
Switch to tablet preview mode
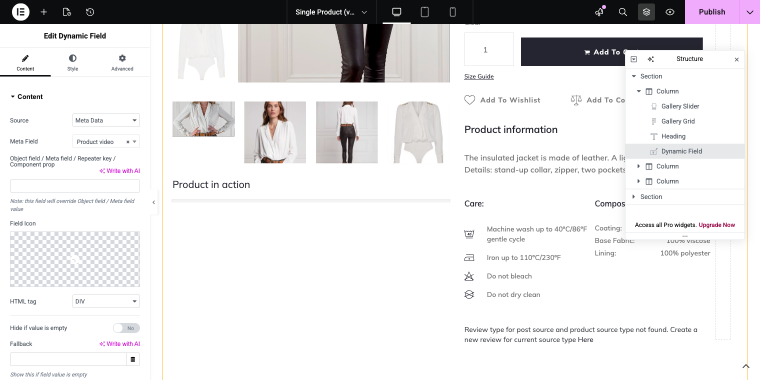point(425,12)
